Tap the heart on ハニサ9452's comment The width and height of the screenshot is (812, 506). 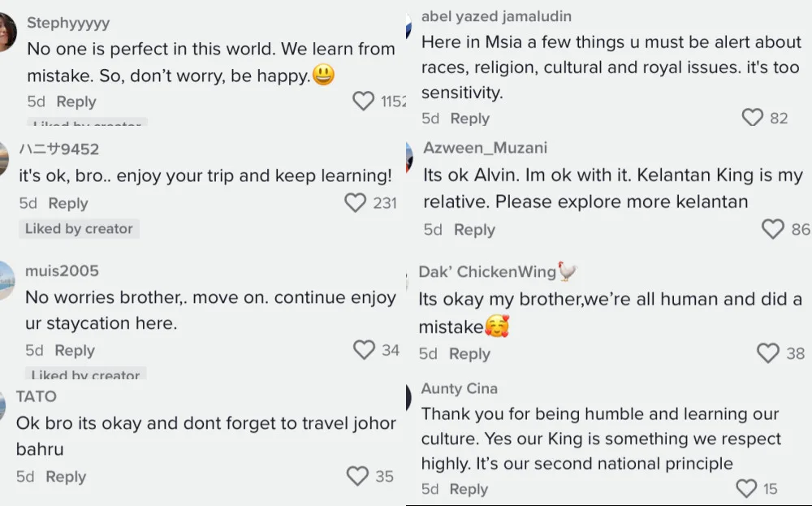pos(356,202)
